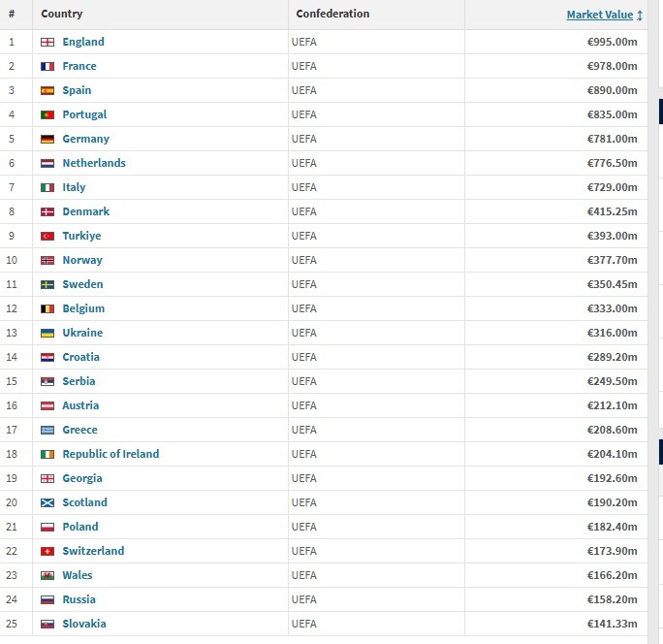Click the France flag icon
The height and width of the screenshot is (644, 663).
[47, 66]
